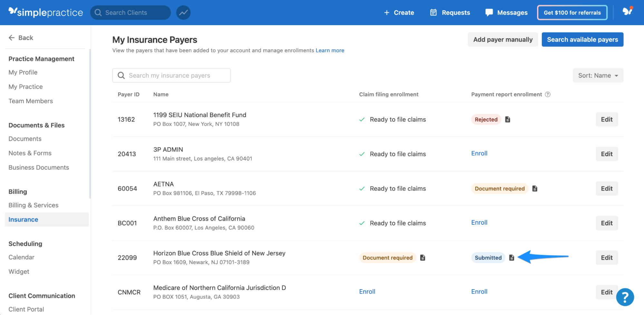The width and height of the screenshot is (644, 315).
Task: Click the Messages chat bubble icon
Action: [489, 13]
